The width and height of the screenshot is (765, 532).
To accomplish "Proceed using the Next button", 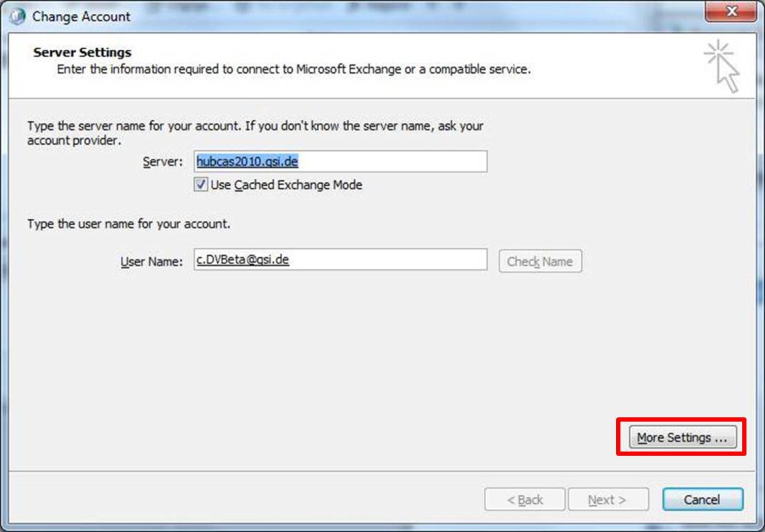I will [608, 500].
